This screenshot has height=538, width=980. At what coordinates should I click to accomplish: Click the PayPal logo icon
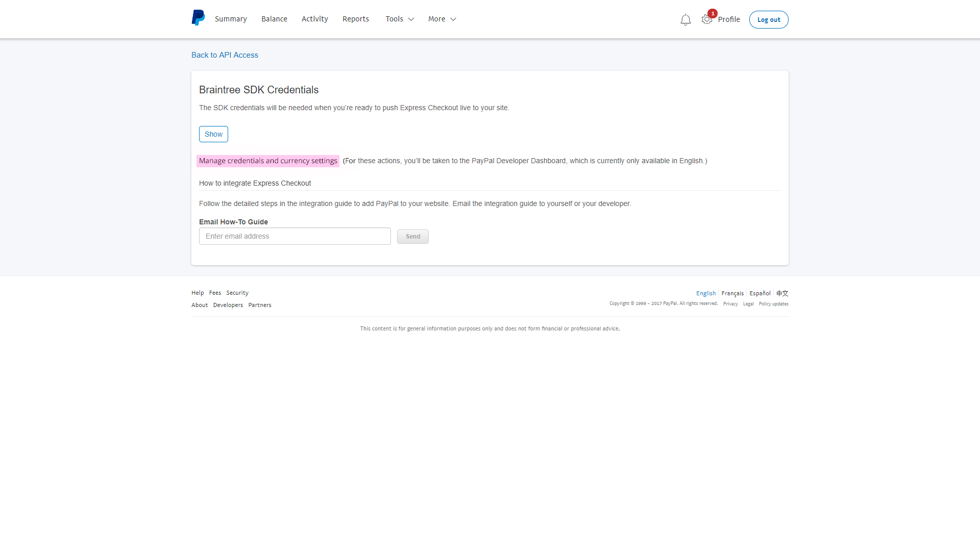[198, 18]
